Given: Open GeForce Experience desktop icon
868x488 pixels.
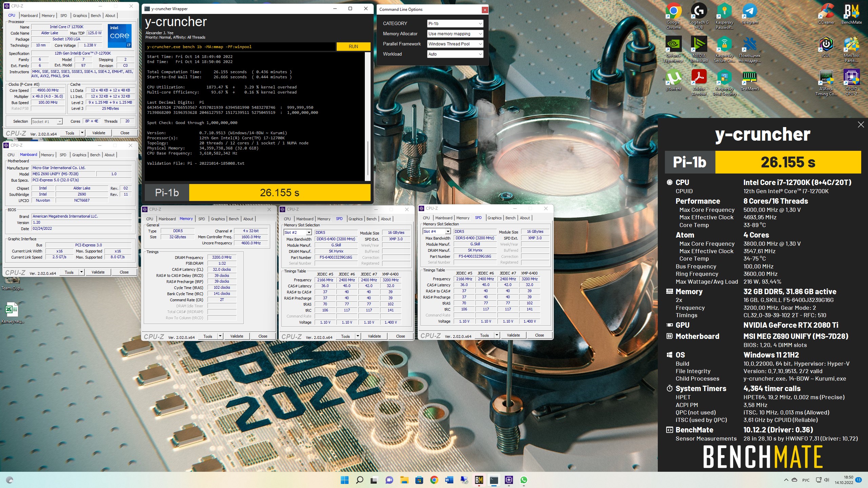Looking at the screenshot, I should tap(673, 49).
